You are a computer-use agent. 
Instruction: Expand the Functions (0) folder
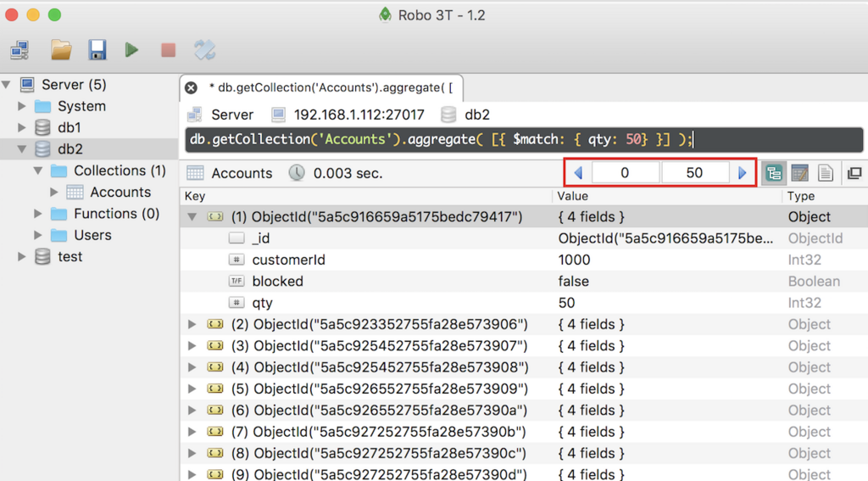pos(37,214)
